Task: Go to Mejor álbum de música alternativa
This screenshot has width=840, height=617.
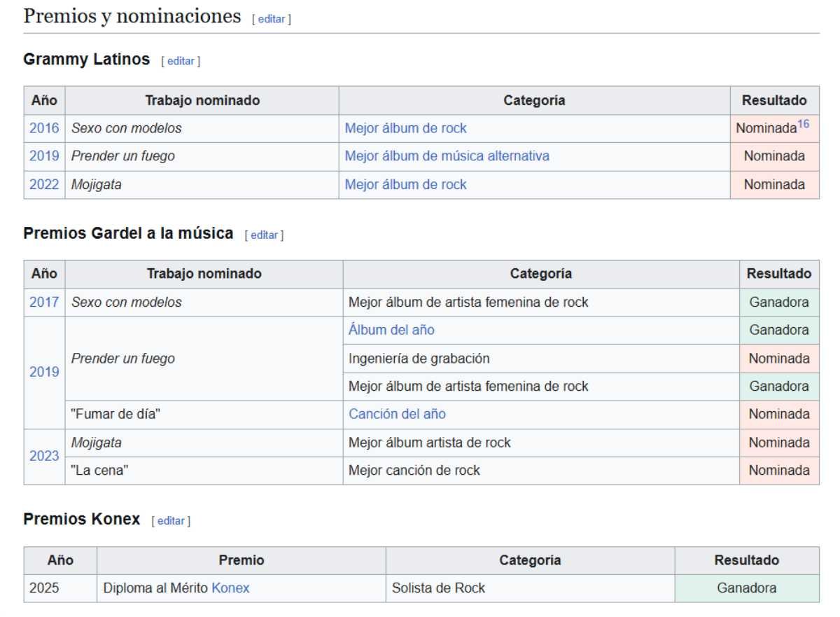Action: pyautogui.click(x=447, y=156)
